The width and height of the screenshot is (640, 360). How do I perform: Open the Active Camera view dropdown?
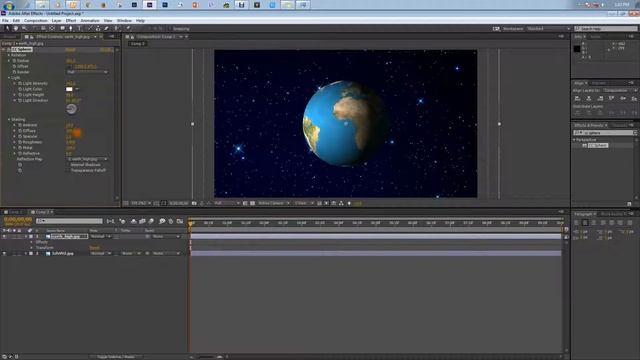click(273, 203)
